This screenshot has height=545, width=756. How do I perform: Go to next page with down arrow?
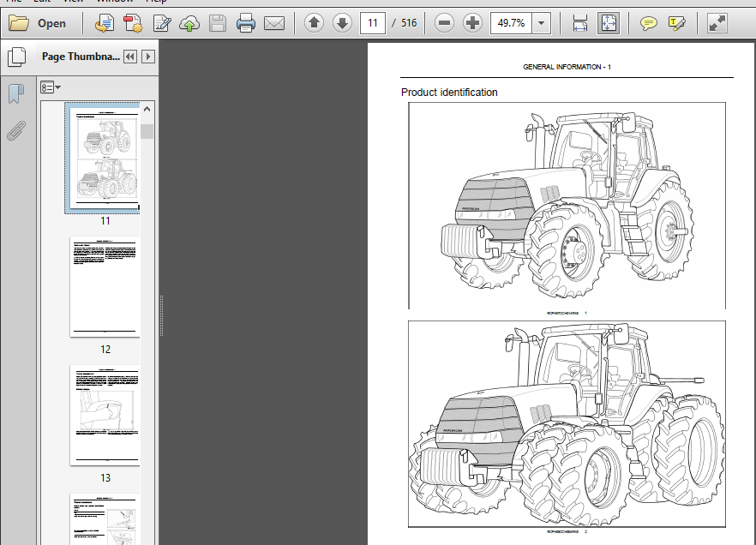pos(342,22)
